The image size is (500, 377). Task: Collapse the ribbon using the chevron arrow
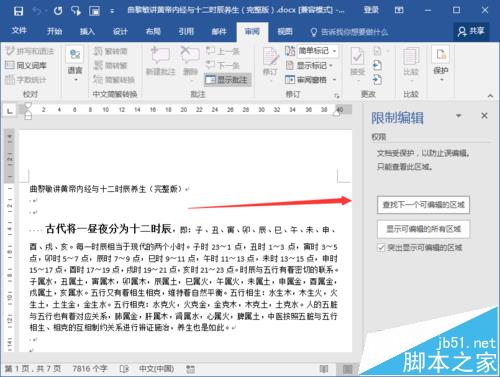[x=490, y=96]
